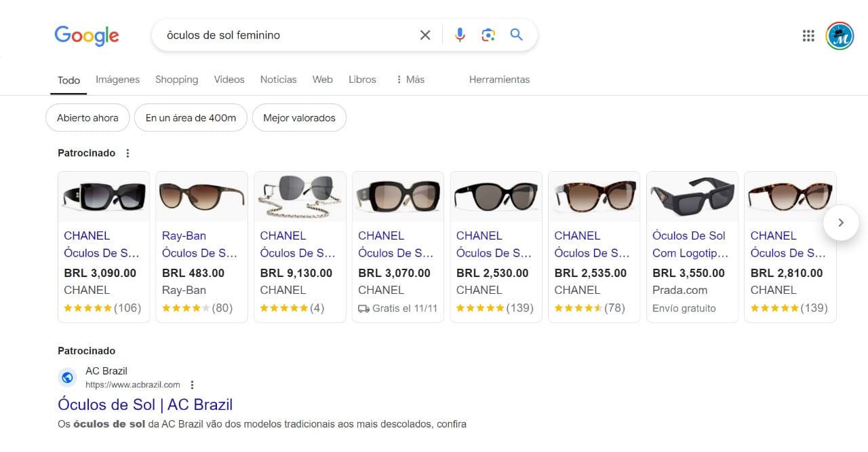Click the (78) star rating row
Image resolution: width=868 pixels, height=452 pixels.
point(590,308)
